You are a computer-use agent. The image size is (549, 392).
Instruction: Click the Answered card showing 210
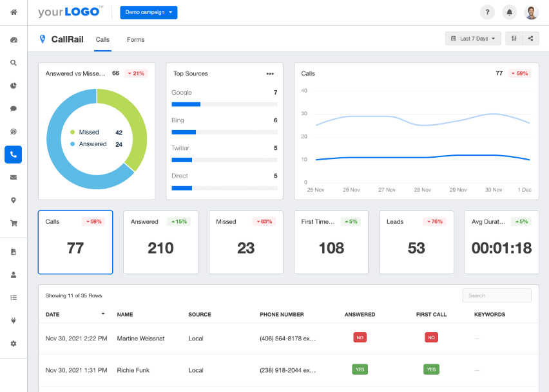tap(160, 242)
